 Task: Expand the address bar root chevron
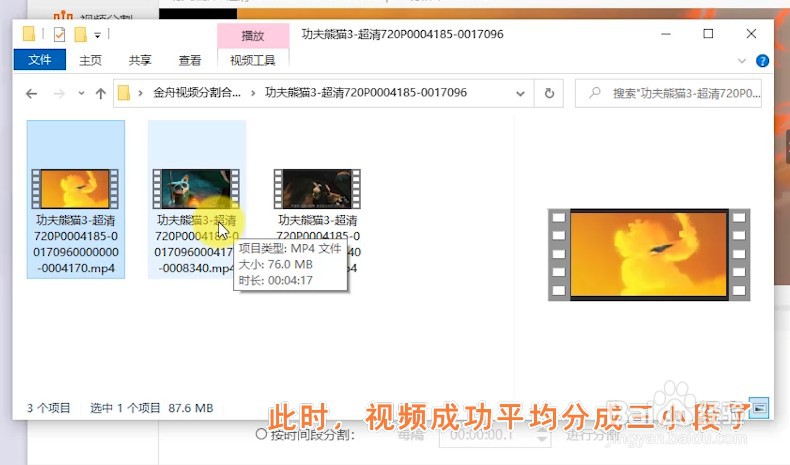click(141, 93)
